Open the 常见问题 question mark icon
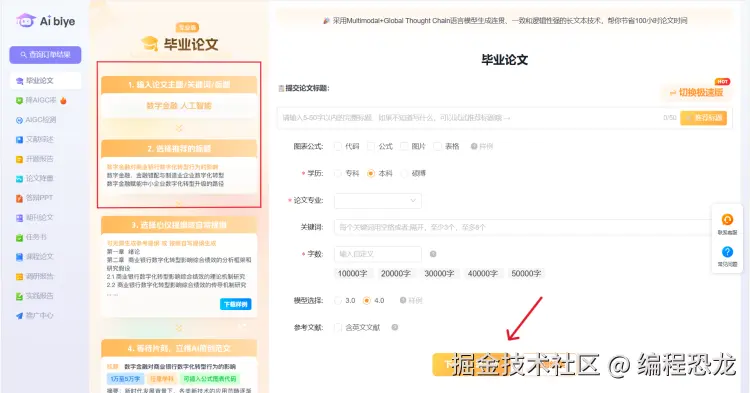The image size is (751, 393). click(727, 252)
